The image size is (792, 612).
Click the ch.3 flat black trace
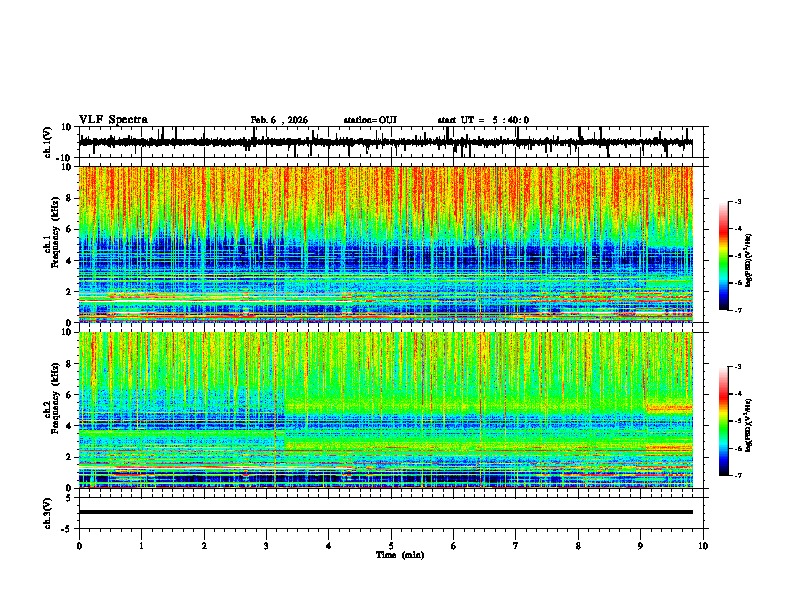385,512
